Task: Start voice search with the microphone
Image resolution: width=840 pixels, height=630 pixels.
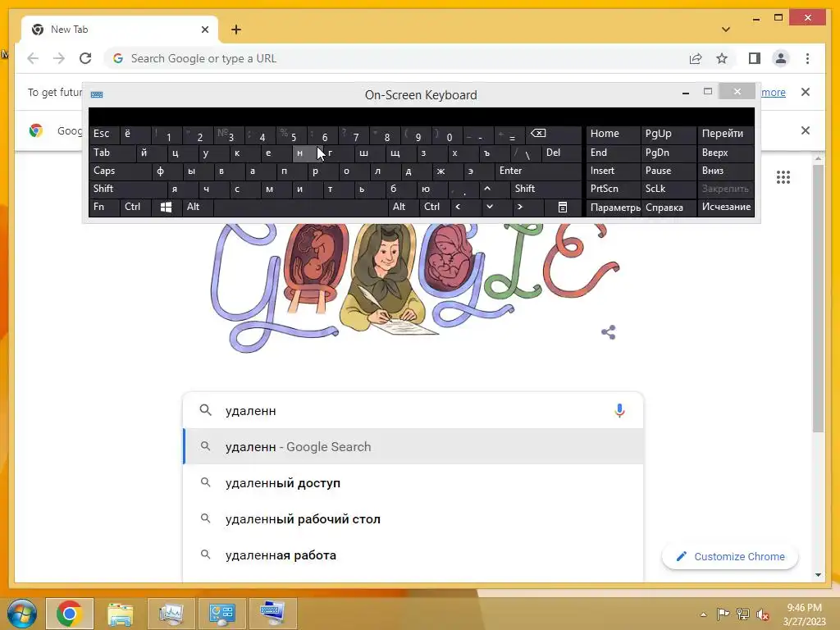Action: tap(619, 410)
